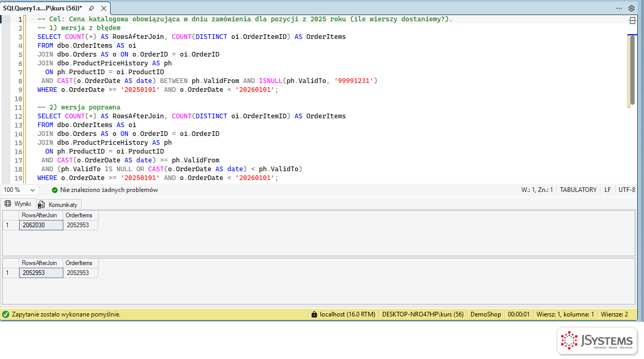The image size is (644, 359).
Task: Click the DemoShop database status entry
Action: point(486,314)
